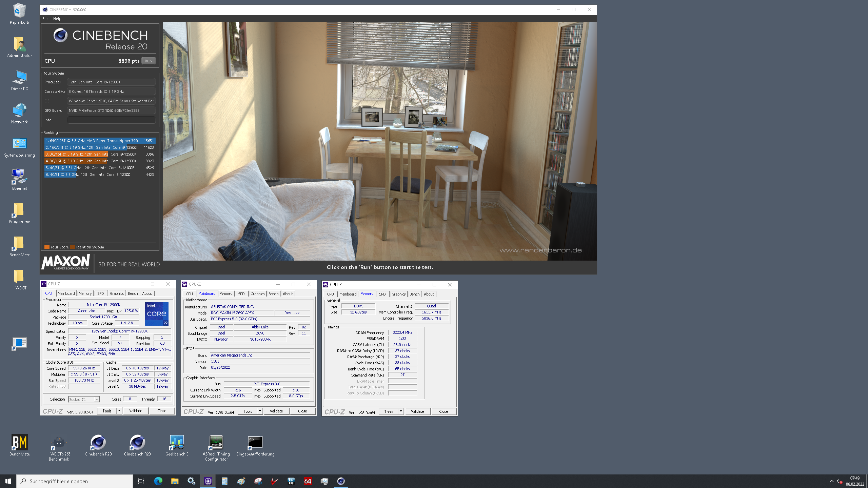
Task: Click Validate in right CPU-Z Memory window
Action: coord(417,411)
